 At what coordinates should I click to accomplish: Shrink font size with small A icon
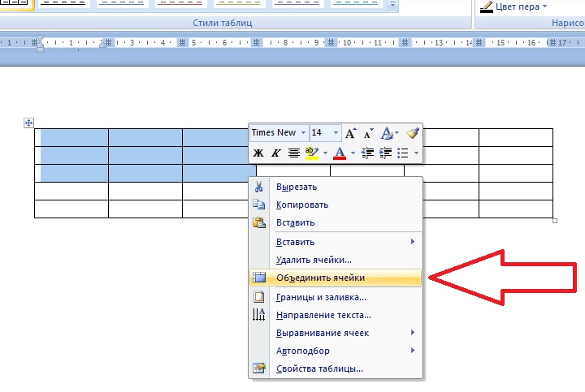click(368, 133)
